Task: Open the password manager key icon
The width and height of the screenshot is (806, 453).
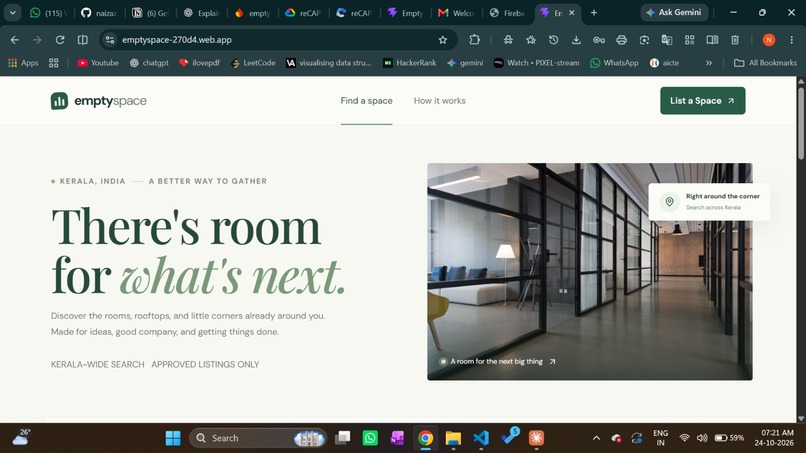Action: [x=599, y=40]
